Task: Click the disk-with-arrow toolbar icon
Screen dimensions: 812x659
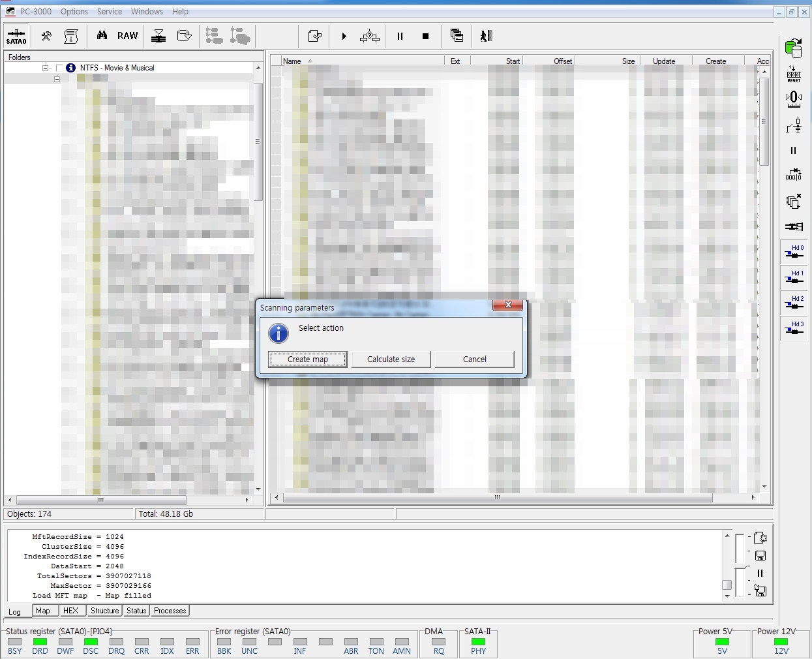Action: click(185, 36)
